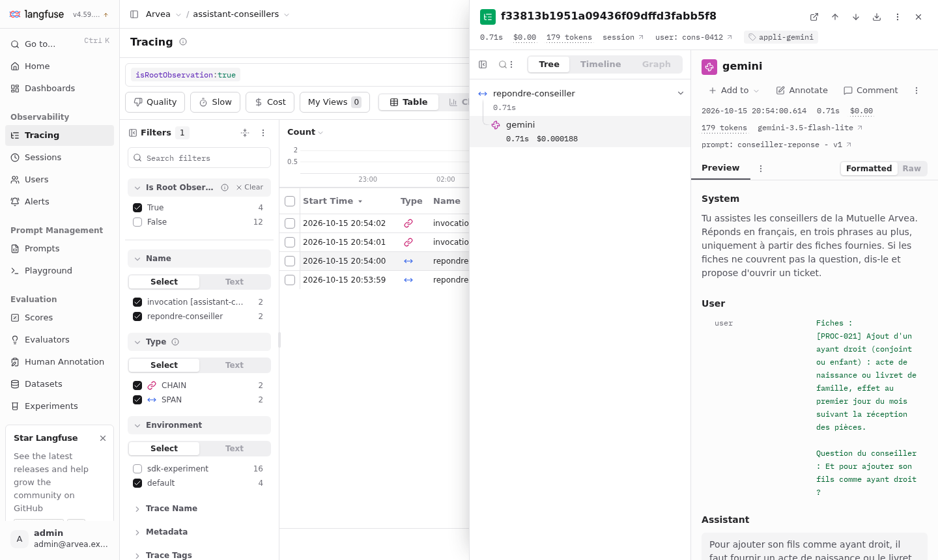
Task: Go to previous trace up arrow
Action: pos(835,17)
